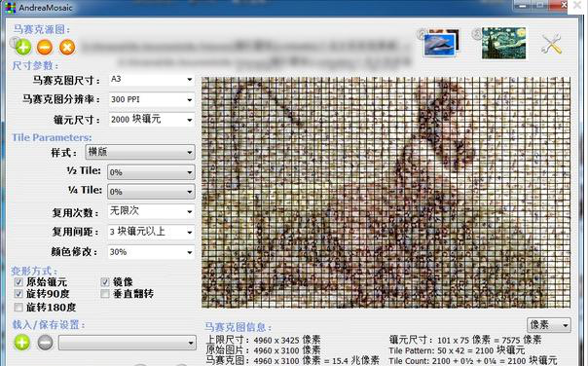The image size is (588, 366).
Task: Click the 马赛克源图 section label
Action: tap(42, 29)
